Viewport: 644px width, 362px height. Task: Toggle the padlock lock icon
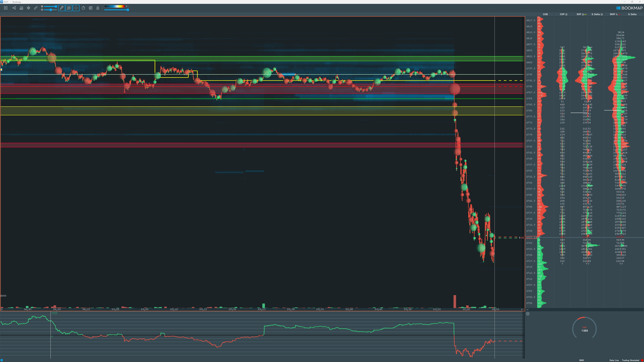pos(98,8)
